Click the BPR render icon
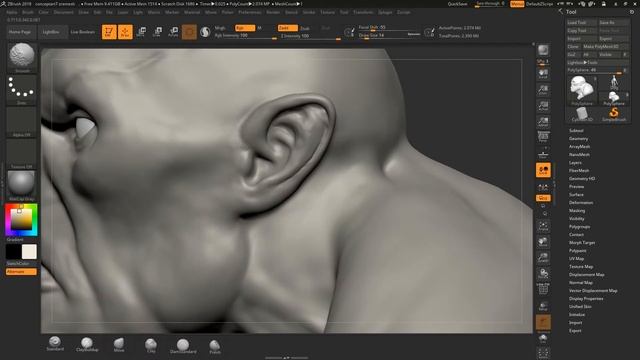This screenshot has height=360, width=640. point(543,51)
